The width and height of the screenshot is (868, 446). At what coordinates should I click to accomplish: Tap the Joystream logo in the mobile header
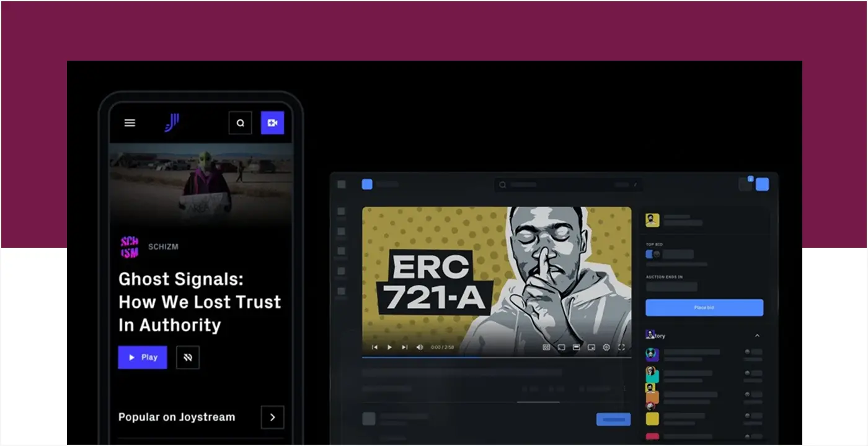point(172,123)
